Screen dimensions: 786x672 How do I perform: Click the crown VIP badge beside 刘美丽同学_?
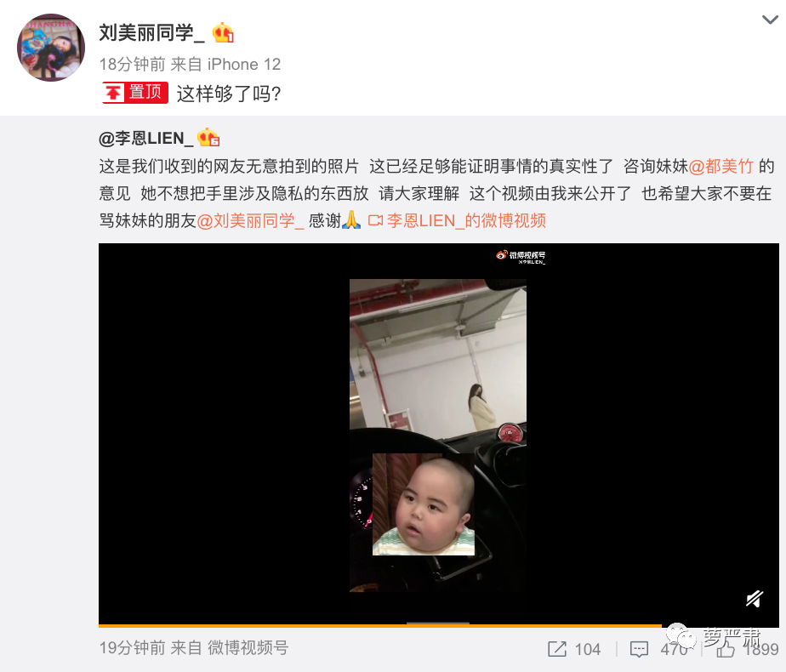pos(223,33)
